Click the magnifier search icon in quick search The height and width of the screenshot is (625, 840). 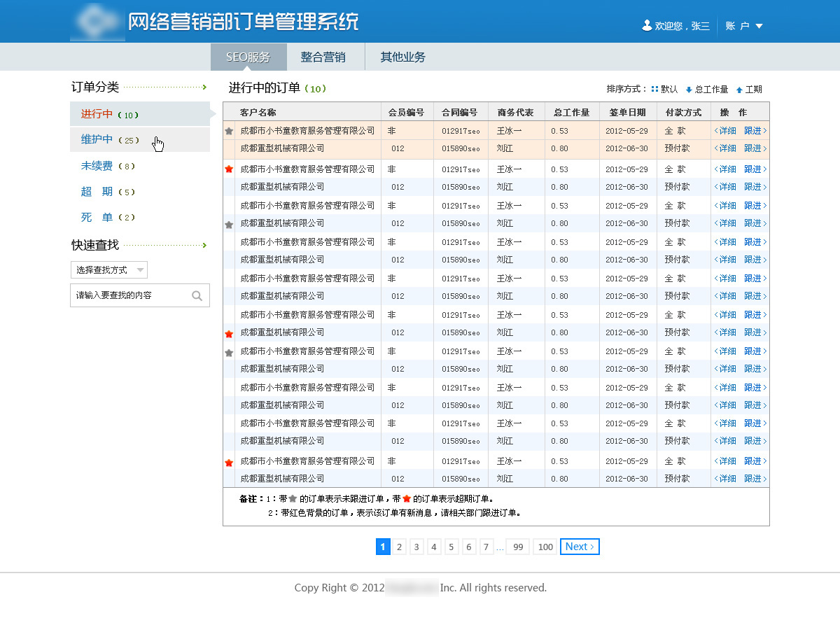[x=197, y=295]
